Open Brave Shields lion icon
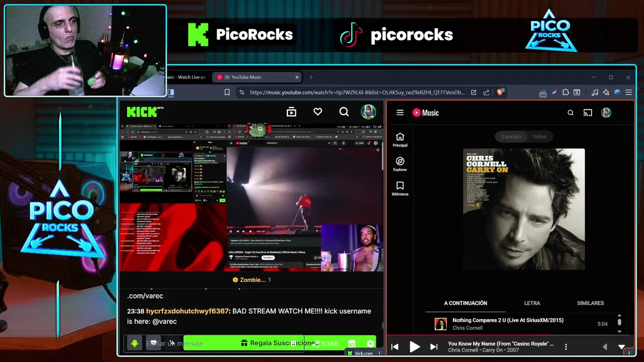The width and height of the screenshot is (644, 362). [501, 92]
